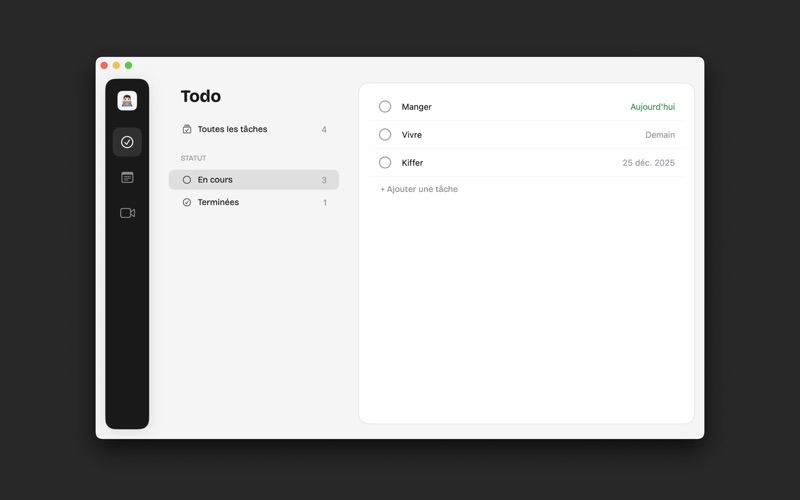Click the 25 déc. 2025 date
This screenshot has height=500, width=800.
[648, 163]
